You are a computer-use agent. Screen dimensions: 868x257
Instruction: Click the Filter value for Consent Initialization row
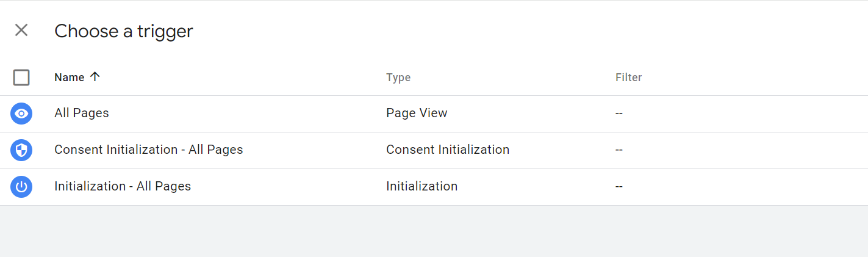[619, 150]
